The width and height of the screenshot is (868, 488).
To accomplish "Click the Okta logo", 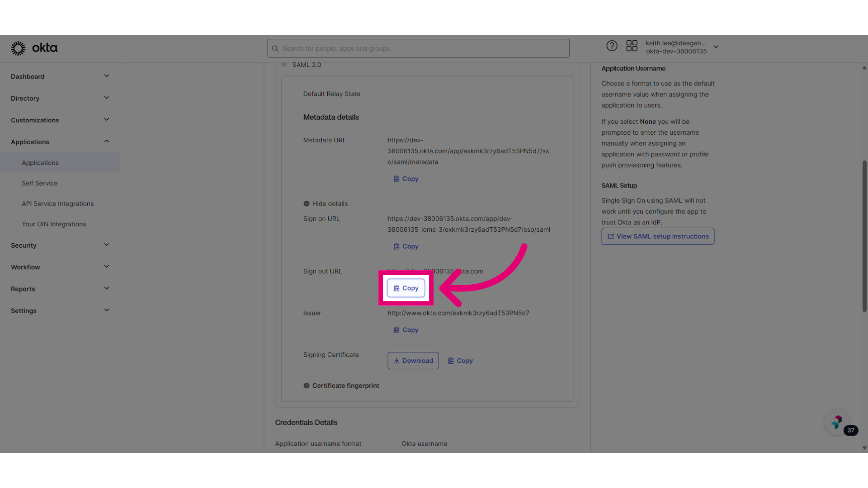I will click(34, 48).
